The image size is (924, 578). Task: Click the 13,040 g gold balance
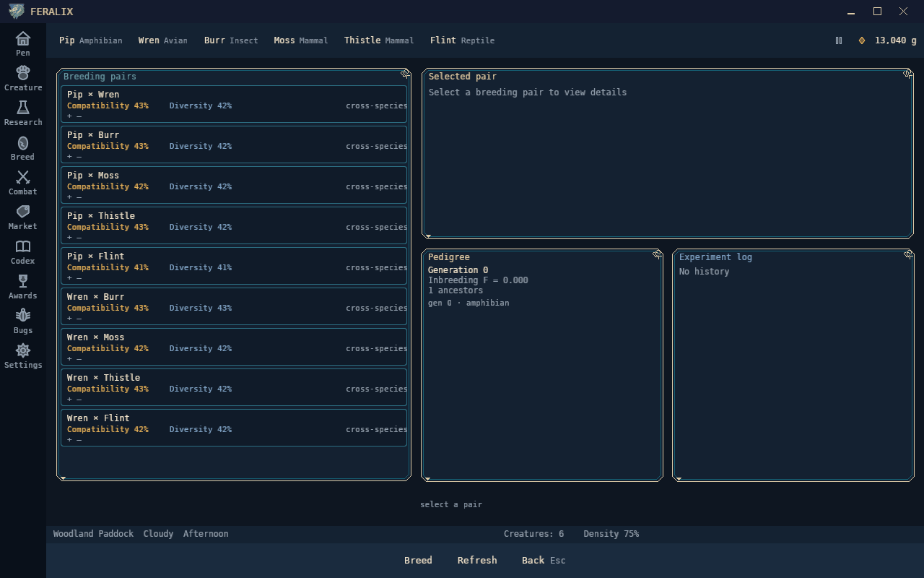(895, 40)
